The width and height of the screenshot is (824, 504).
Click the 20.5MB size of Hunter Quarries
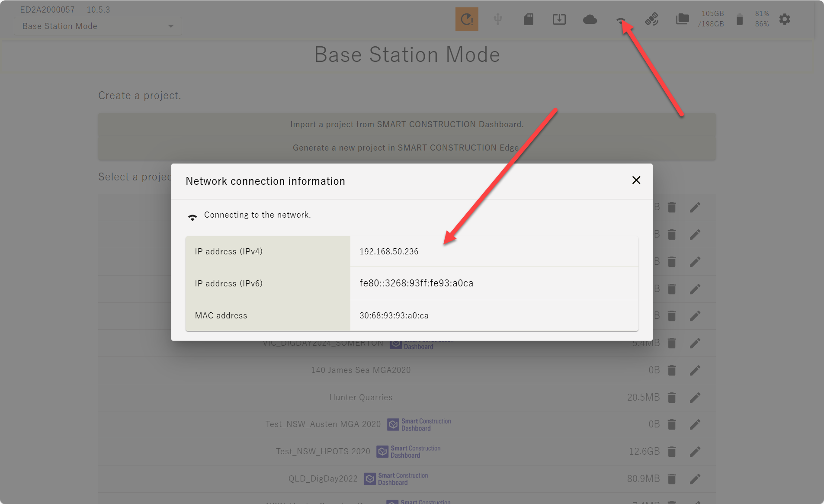643,398
